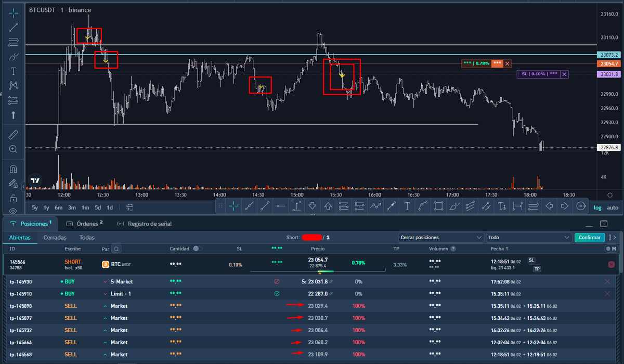This screenshot has width=624, height=364.
Task: Select the Text tool in floating toolbar
Action: pyautogui.click(x=407, y=206)
